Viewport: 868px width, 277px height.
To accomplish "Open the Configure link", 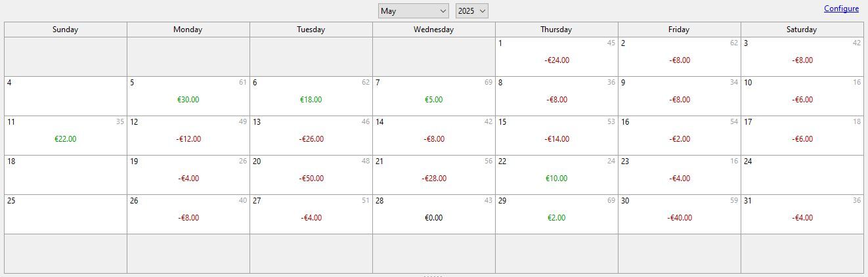I will (841, 9).
